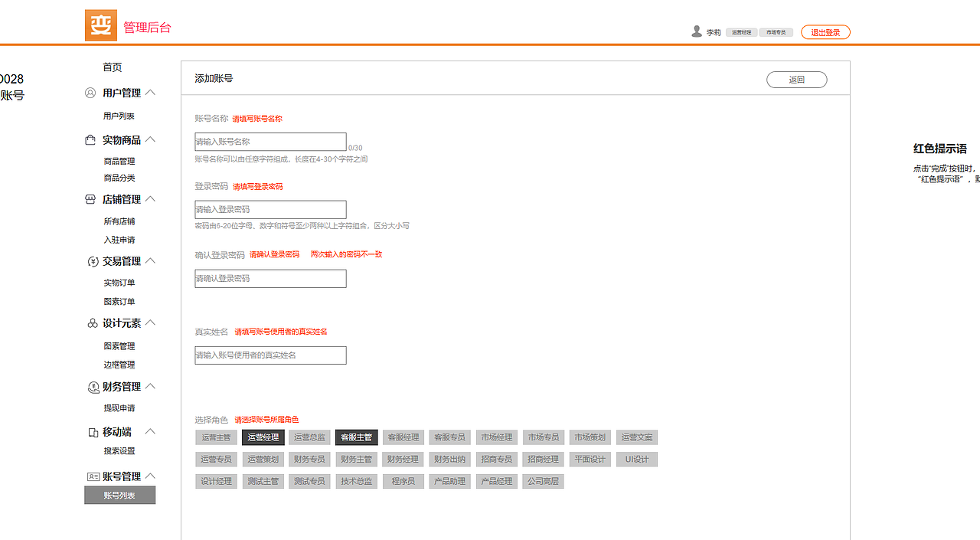Open 商品分类 in the sidebar

119,178
